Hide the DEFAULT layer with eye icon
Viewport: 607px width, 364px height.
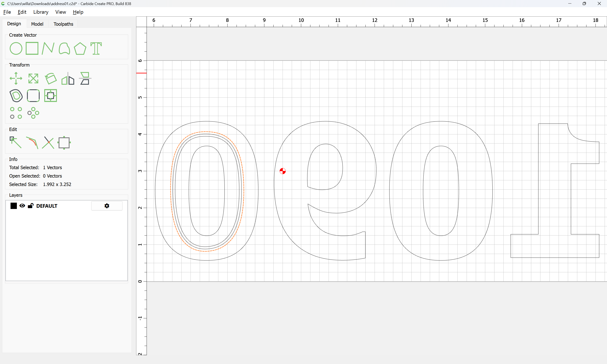point(22,206)
